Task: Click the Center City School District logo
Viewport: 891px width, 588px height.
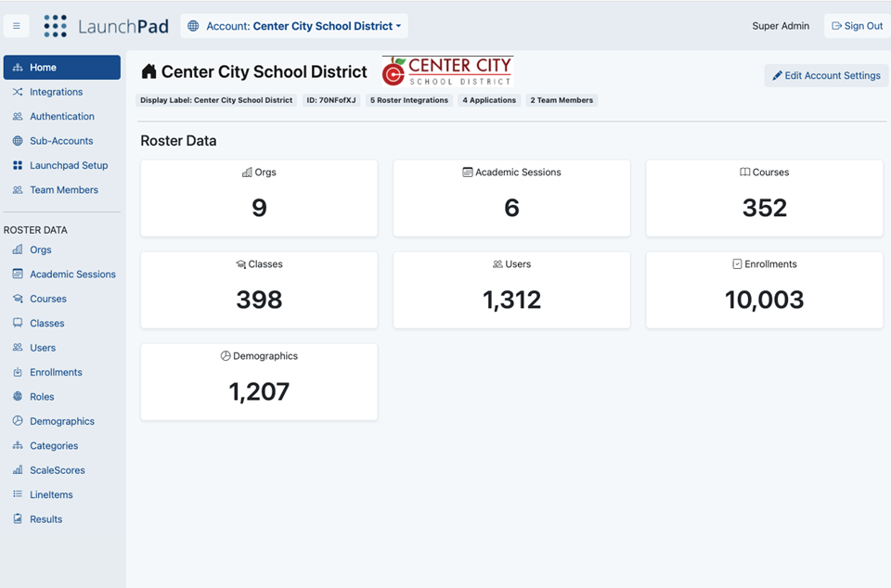Action: [447, 71]
